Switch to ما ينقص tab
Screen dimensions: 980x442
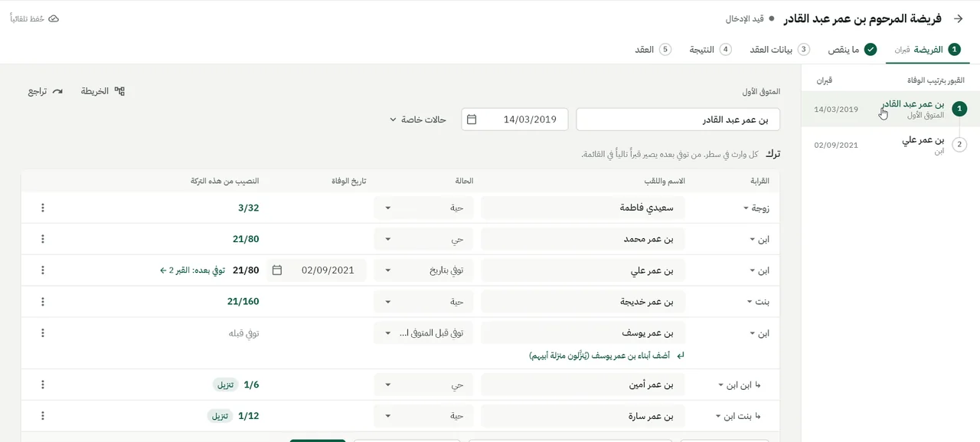coord(852,49)
